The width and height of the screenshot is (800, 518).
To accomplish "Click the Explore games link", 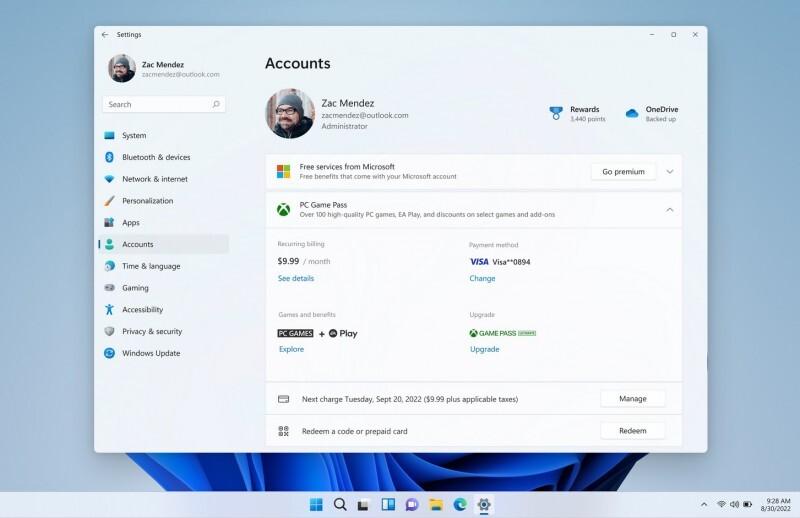I will coord(291,349).
